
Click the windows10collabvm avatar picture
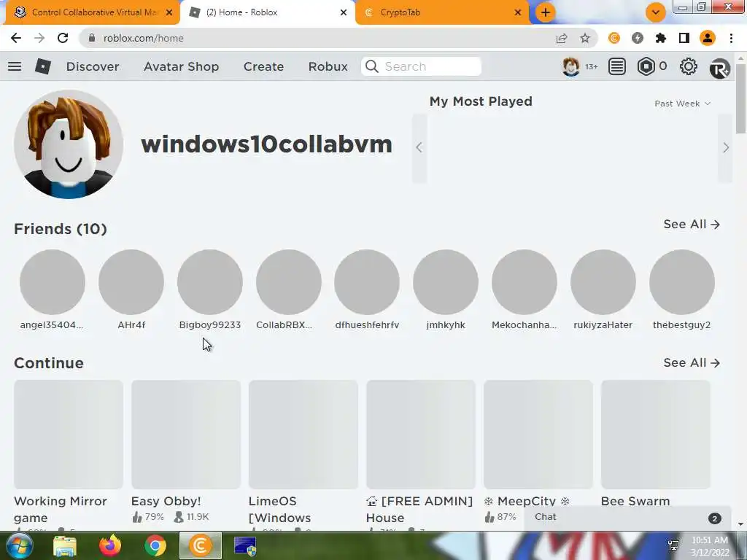point(69,144)
